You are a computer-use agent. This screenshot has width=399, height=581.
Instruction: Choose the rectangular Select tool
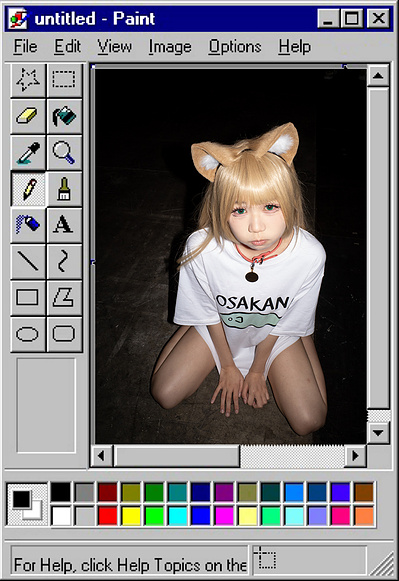(x=64, y=80)
